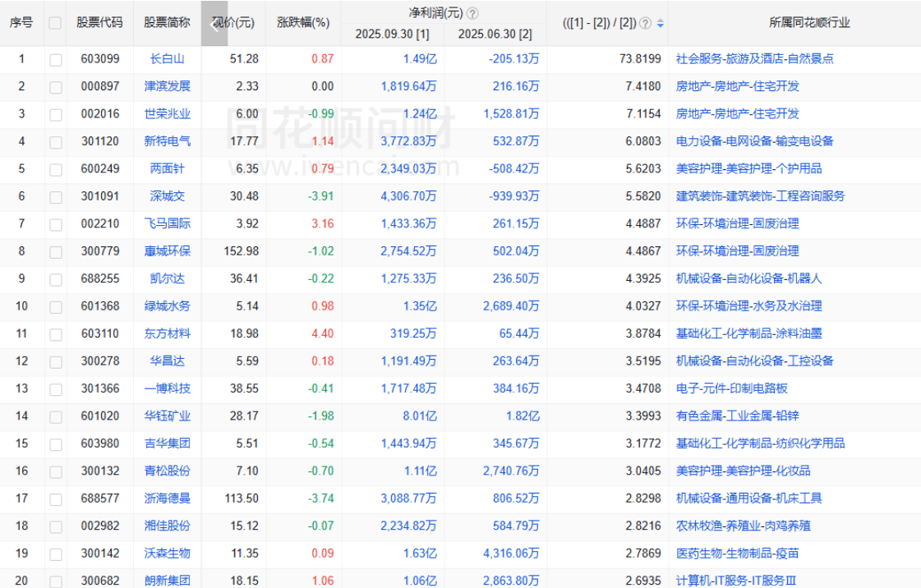Mark the checkbox next to stock 601020
921x588 pixels.
pyautogui.click(x=55, y=416)
